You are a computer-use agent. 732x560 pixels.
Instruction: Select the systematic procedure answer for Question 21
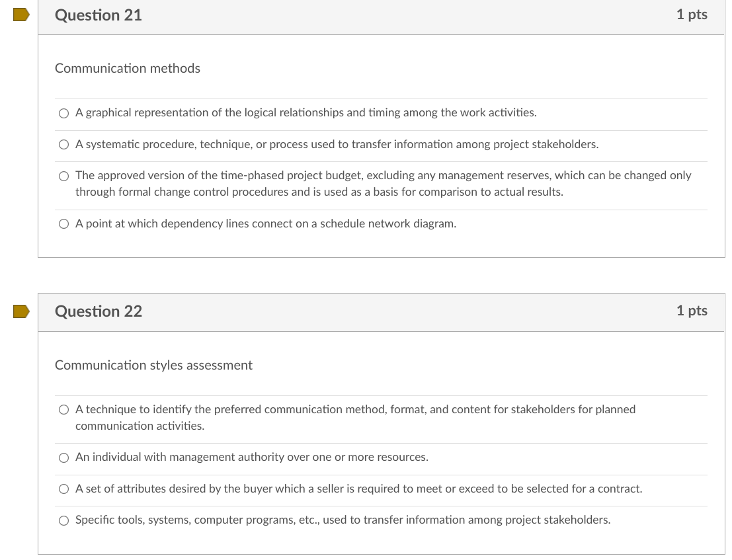pos(63,144)
